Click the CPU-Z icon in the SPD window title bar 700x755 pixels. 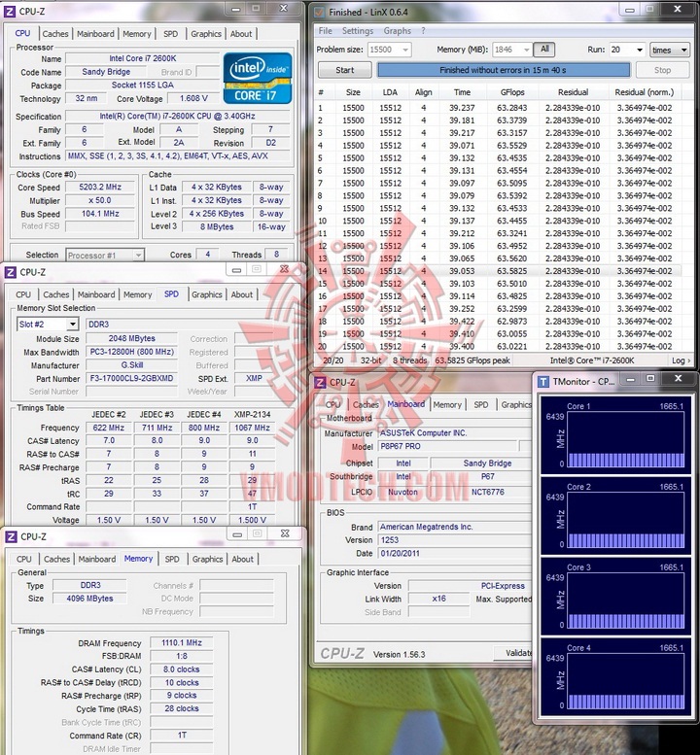(10, 272)
